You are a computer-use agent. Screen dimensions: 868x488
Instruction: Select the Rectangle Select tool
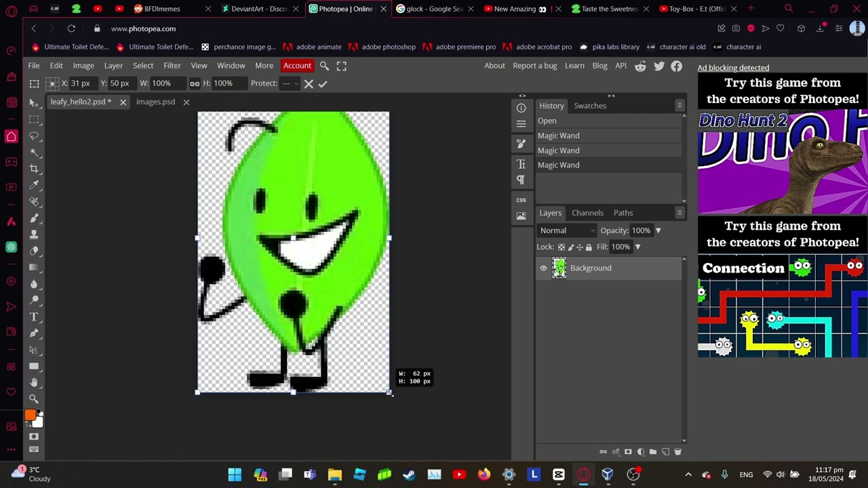pyautogui.click(x=34, y=119)
